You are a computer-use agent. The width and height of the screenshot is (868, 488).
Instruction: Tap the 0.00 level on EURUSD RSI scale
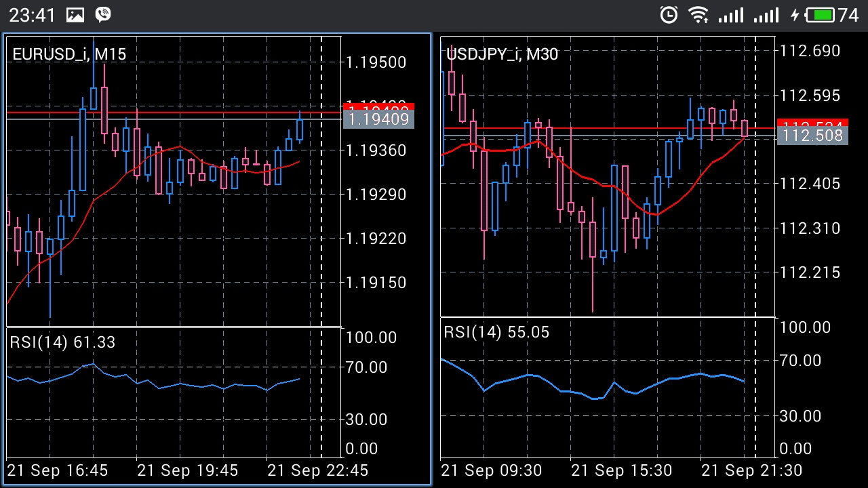coord(362,449)
